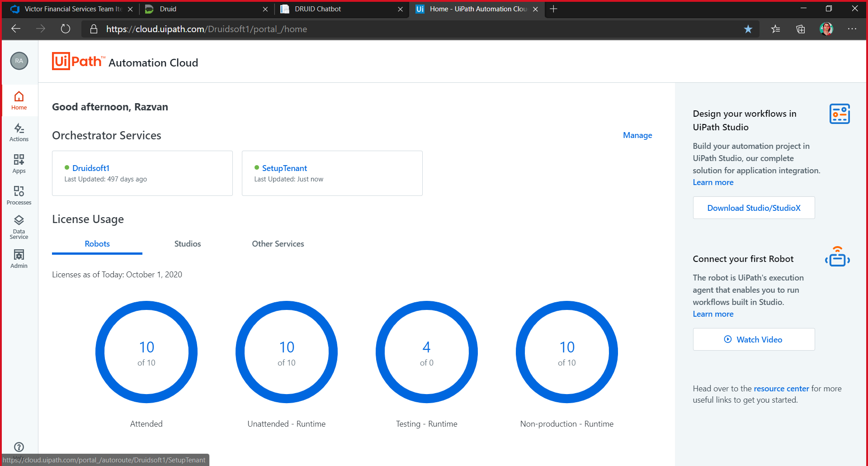Image resolution: width=868 pixels, height=466 pixels.
Task: Close the Victor Financial Services tab
Action: click(x=130, y=9)
